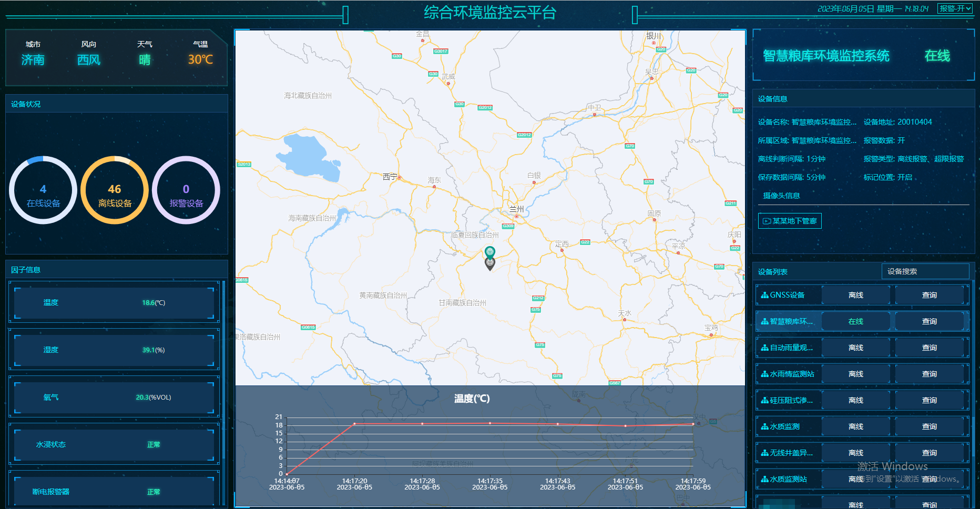Image resolution: width=980 pixels, height=509 pixels.
Task: Click the 兰州 city label on map
Action: 516,209
